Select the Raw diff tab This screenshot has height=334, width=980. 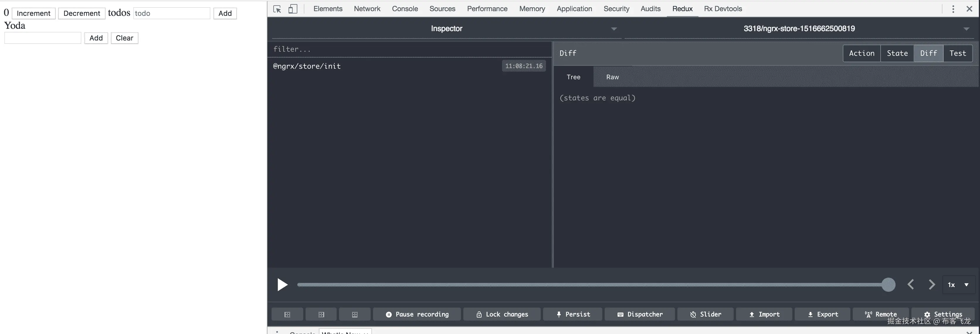click(x=612, y=77)
